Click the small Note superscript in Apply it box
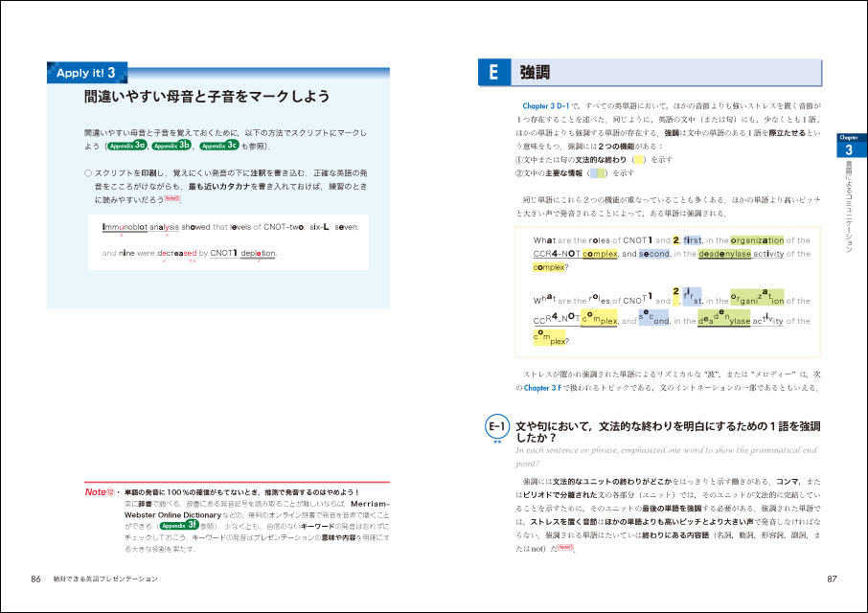Viewport: 868px width, 613px height. [x=172, y=197]
